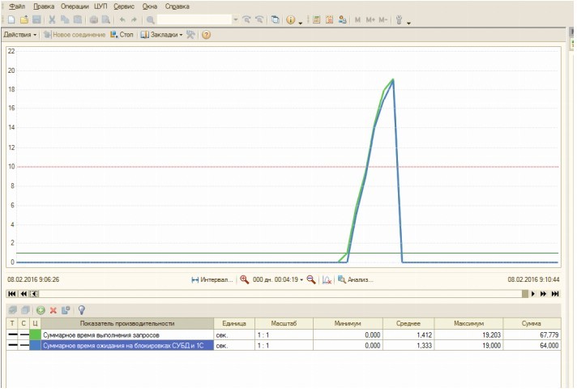This screenshot has height=392, width=577.
Task: Click the fast forward timeline button
Action: pyautogui.click(x=543, y=294)
